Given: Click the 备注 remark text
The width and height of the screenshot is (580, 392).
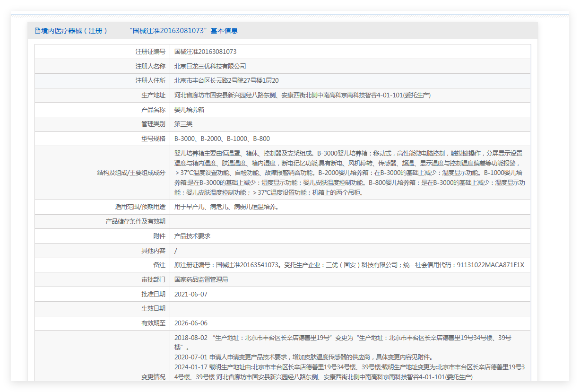Looking at the screenshot, I should 349,265.
